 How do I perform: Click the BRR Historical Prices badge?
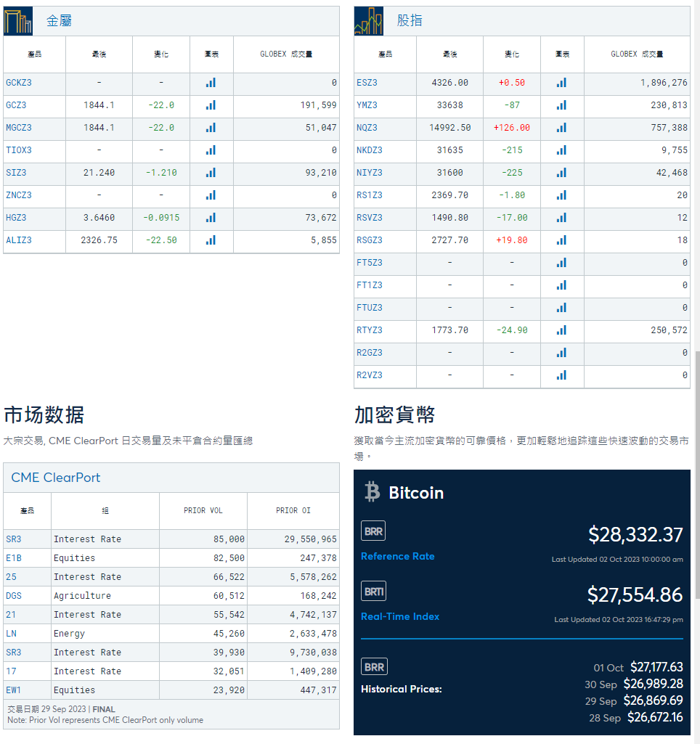pyautogui.click(x=375, y=666)
